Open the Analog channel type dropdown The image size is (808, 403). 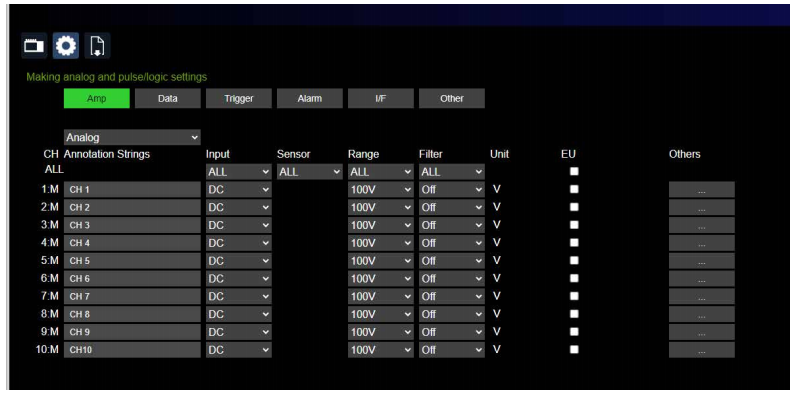tap(132, 136)
